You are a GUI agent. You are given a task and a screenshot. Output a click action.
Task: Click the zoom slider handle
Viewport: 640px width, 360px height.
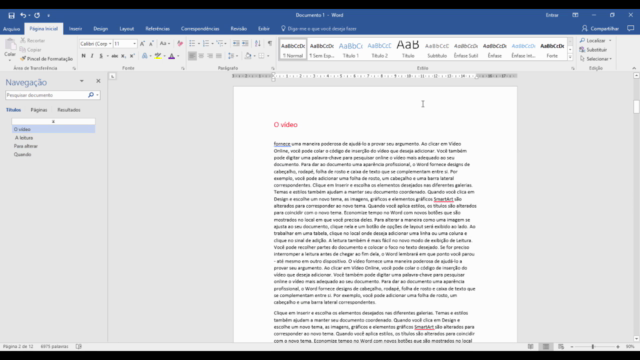pyautogui.click(x=593, y=347)
